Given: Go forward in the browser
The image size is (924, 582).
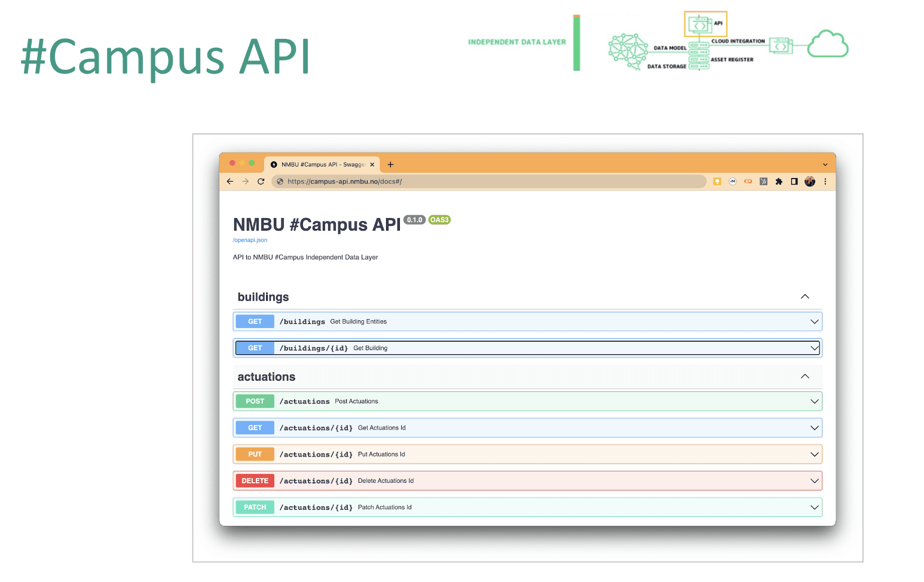Looking at the screenshot, I should pyautogui.click(x=246, y=182).
